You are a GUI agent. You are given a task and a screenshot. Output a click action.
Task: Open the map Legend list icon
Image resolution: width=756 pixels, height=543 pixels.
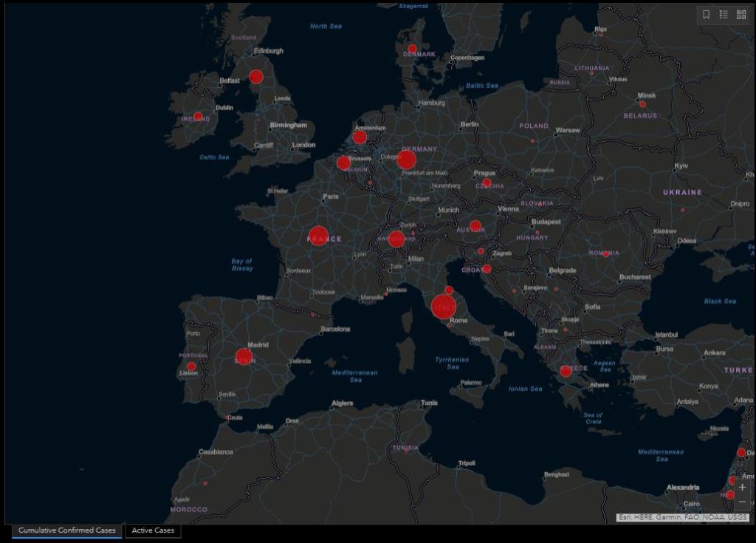(x=724, y=14)
